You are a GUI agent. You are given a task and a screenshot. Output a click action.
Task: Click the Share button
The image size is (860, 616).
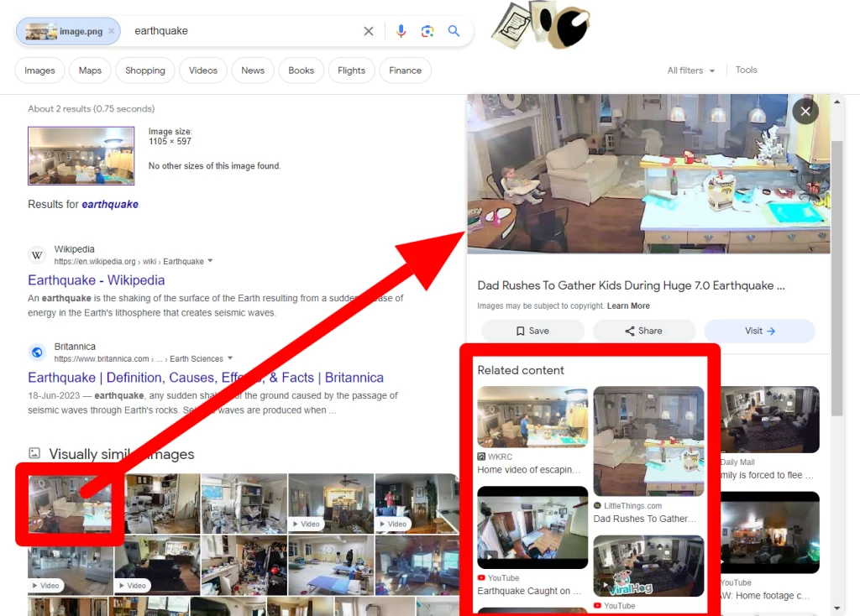click(644, 331)
